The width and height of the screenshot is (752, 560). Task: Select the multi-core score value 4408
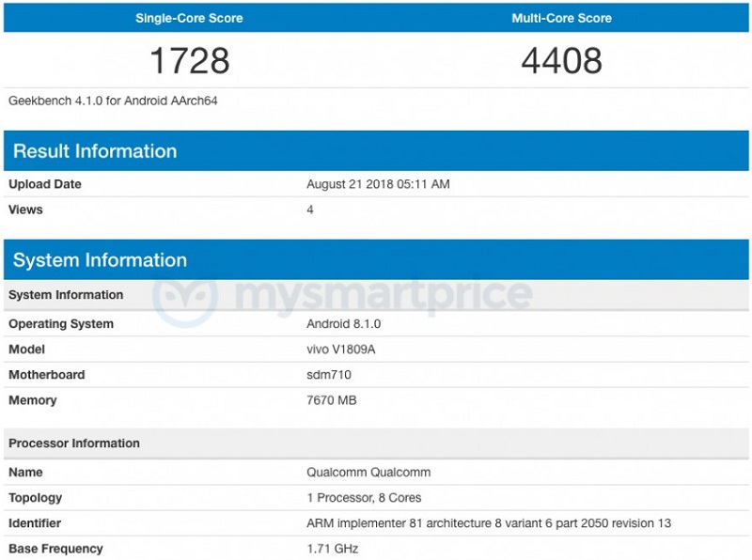tap(561, 60)
